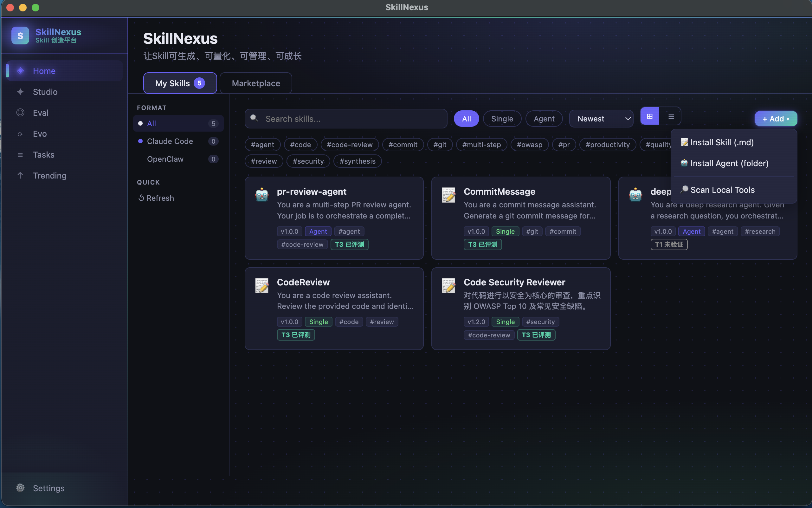Image resolution: width=812 pixels, height=508 pixels.
Task: Click the SkillNexus S logo icon
Action: 20,36
